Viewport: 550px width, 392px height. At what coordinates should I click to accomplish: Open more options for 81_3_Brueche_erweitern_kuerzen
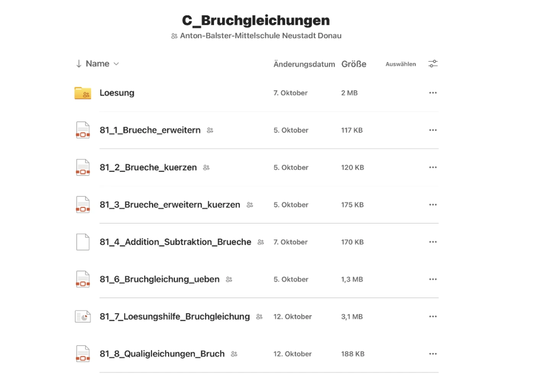pyautogui.click(x=433, y=205)
